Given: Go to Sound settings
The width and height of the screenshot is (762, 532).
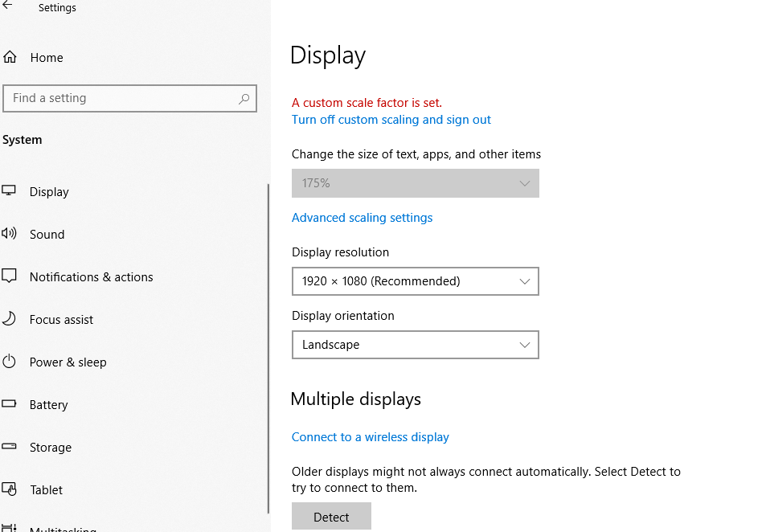Looking at the screenshot, I should tap(47, 234).
